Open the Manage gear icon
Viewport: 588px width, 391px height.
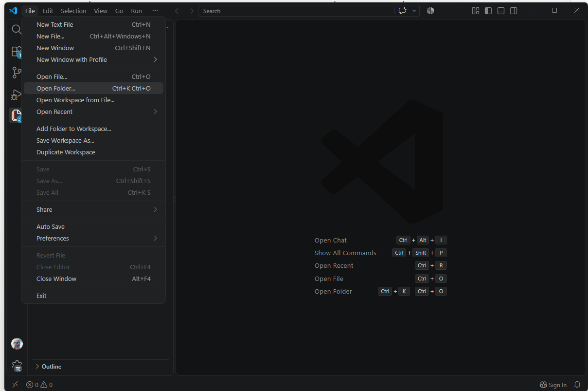(17, 366)
